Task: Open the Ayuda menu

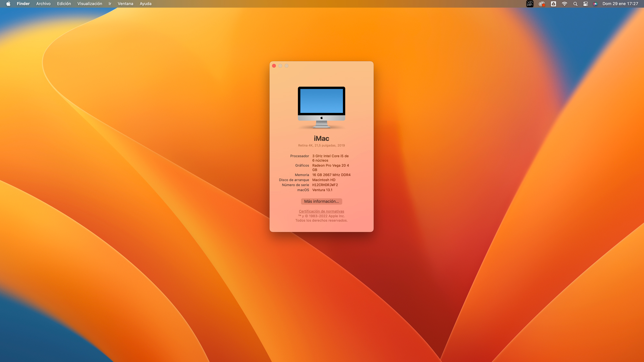Action: point(146,4)
